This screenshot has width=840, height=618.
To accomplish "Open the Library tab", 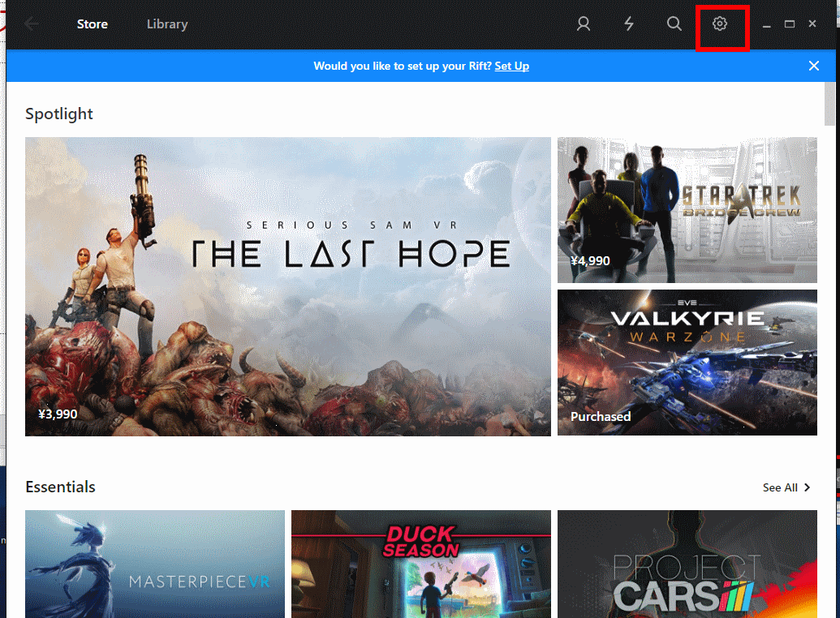I will (x=167, y=24).
